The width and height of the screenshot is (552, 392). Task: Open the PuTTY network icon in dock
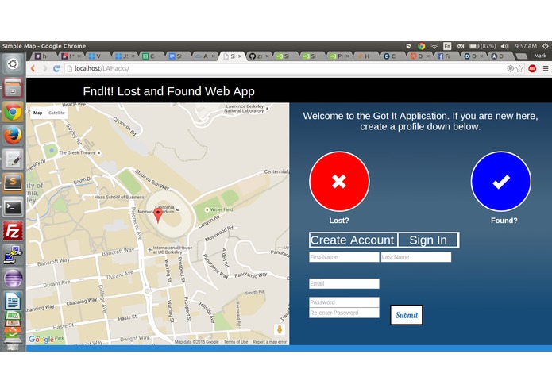pyautogui.click(x=13, y=255)
